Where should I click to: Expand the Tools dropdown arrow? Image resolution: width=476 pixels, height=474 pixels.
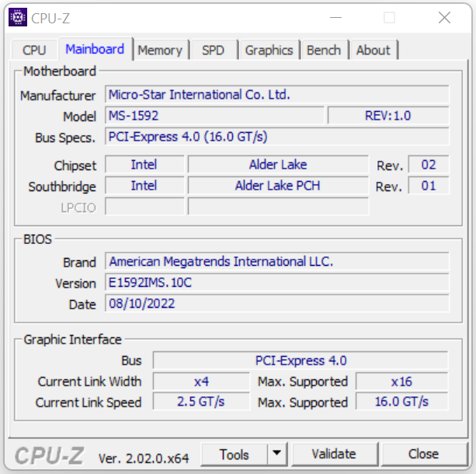(x=277, y=455)
